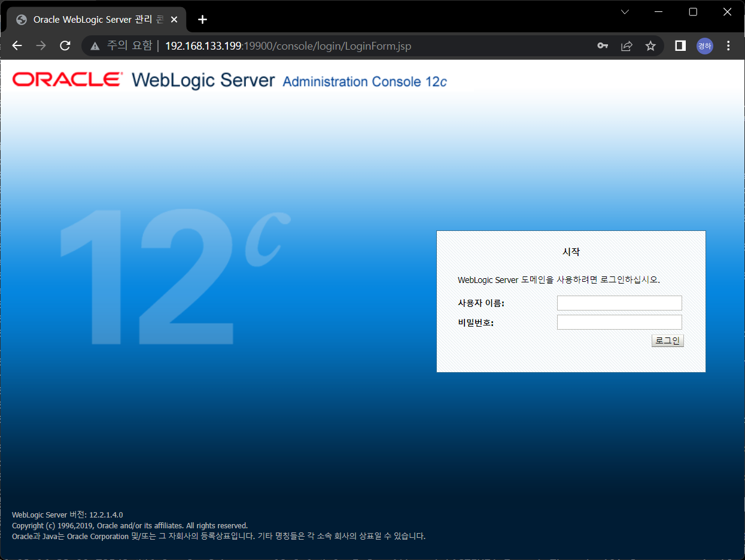
Task: Open the share this page icon
Action: coord(627,45)
